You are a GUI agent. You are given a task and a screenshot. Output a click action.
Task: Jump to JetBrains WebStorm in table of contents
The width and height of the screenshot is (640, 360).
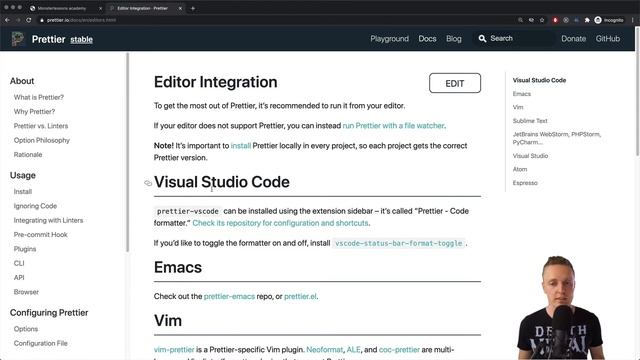click(557, 138)
